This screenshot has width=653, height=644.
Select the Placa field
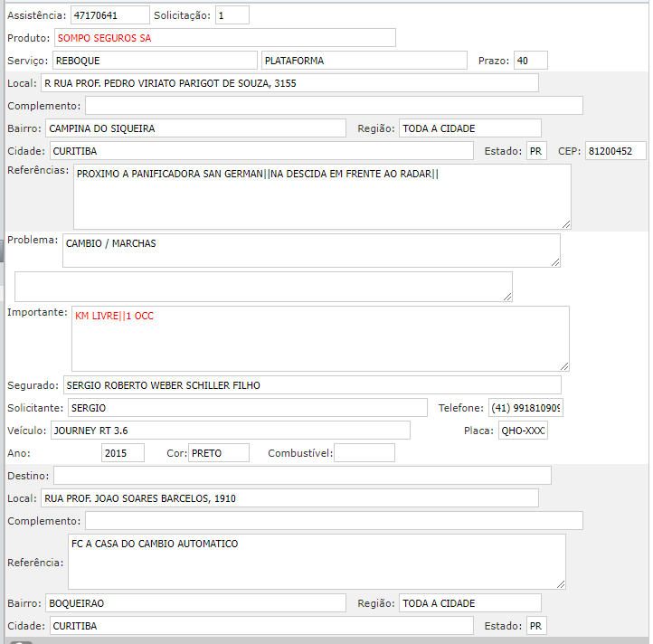point(523,431)
